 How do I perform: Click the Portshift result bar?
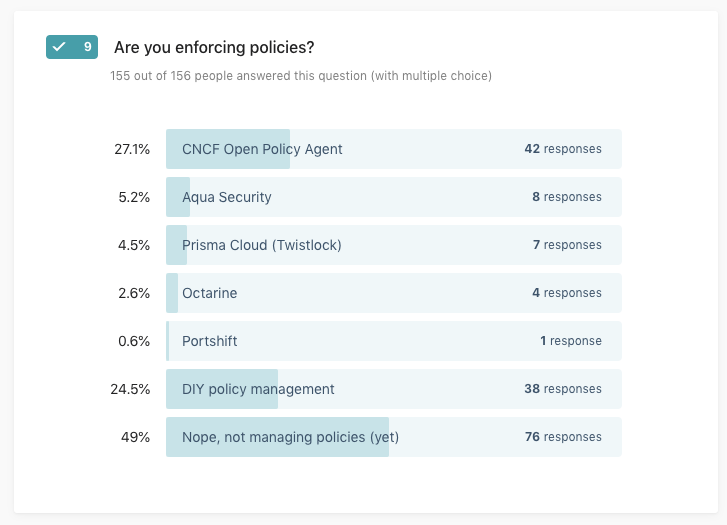pyautogui.click(x=393, y=341)
